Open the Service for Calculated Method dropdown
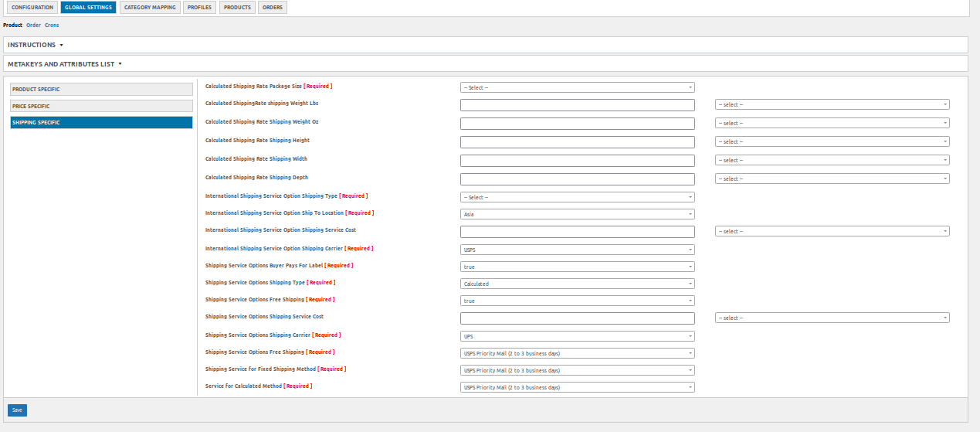 click(577, 387)
